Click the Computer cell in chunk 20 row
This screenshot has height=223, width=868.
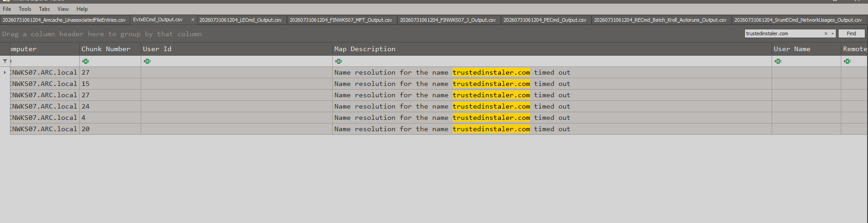tap(44, 129)
